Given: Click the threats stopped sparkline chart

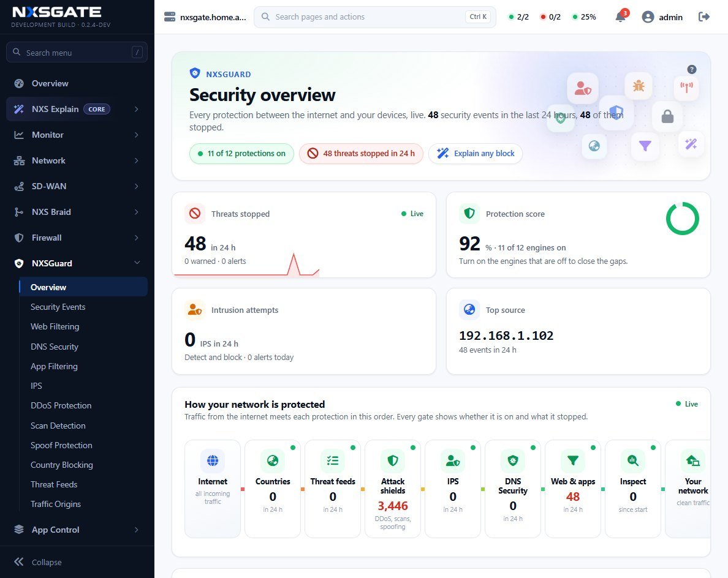Looking at the screenshot, I should click(246, 265).
